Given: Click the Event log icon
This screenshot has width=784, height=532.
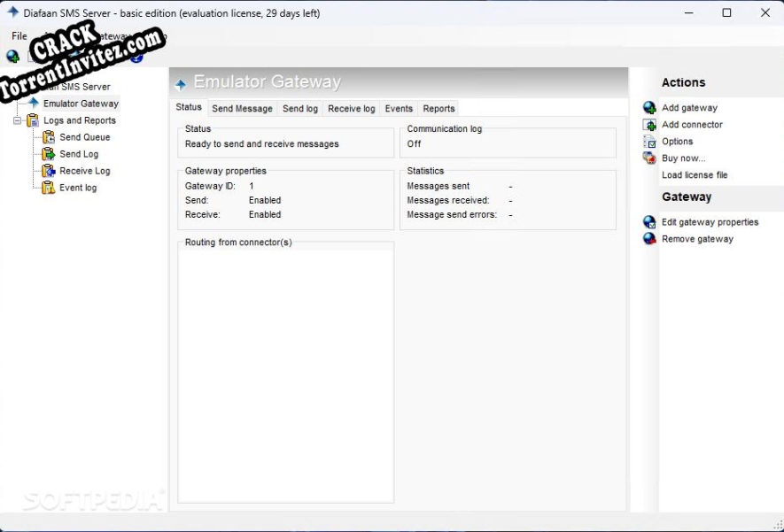Looking at the screenshot, I should (47, 187).
